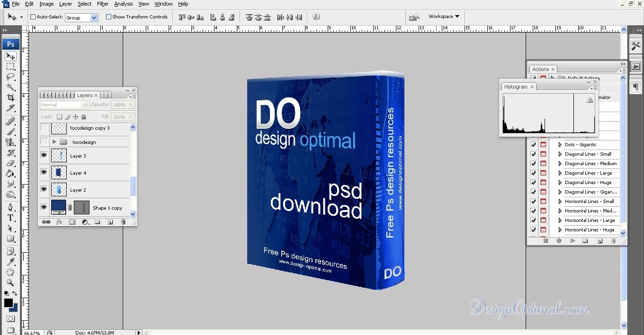Image resolution: width=644 pixels, height=335 pixels.
Task: Stop playing or recording the action
Action: [x=546, y=241]
